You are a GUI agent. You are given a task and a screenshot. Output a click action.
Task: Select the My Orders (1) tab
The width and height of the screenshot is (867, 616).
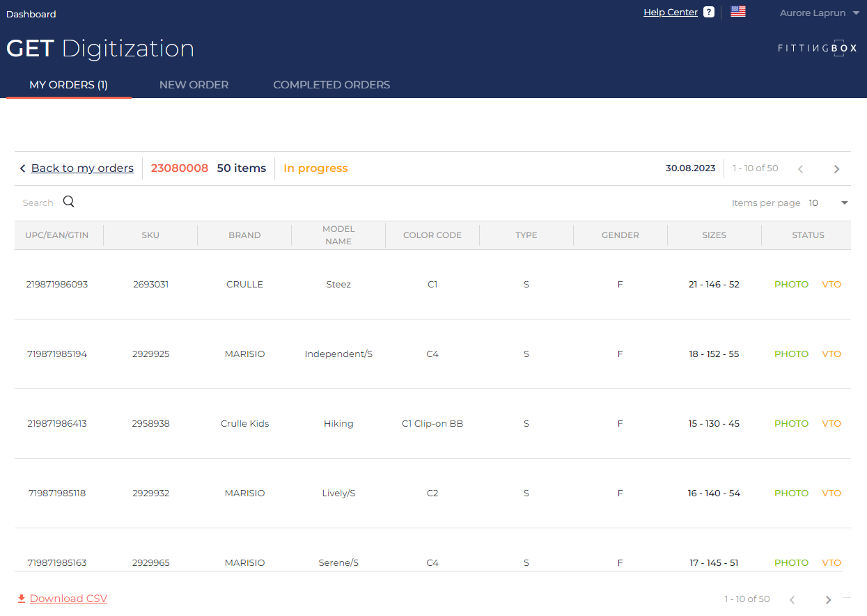[x=68, y=85]
